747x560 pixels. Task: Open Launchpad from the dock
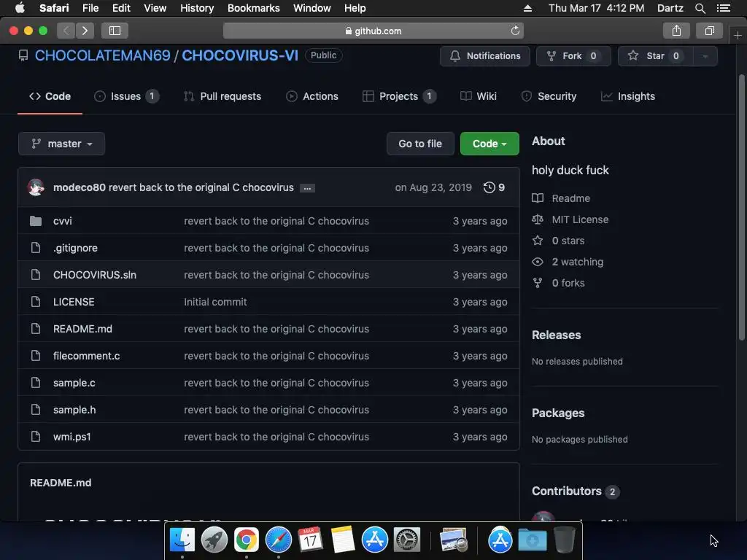(x=214, y=540)
